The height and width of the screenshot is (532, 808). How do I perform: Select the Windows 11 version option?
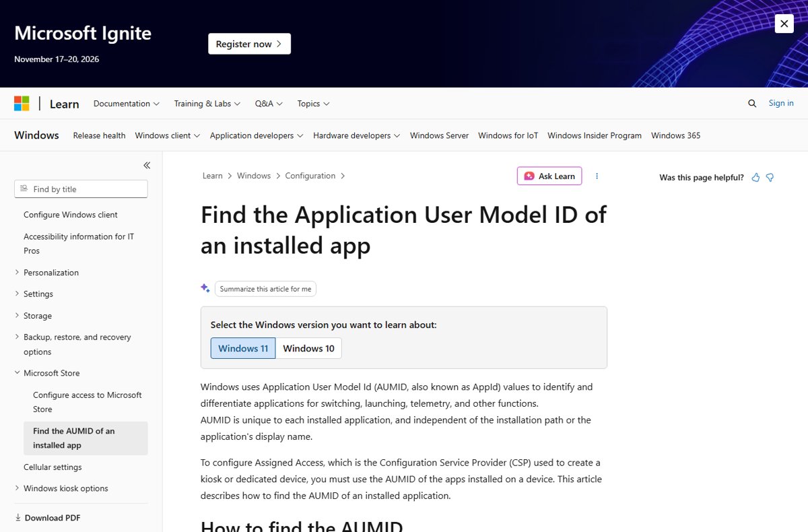click(243, 348)
